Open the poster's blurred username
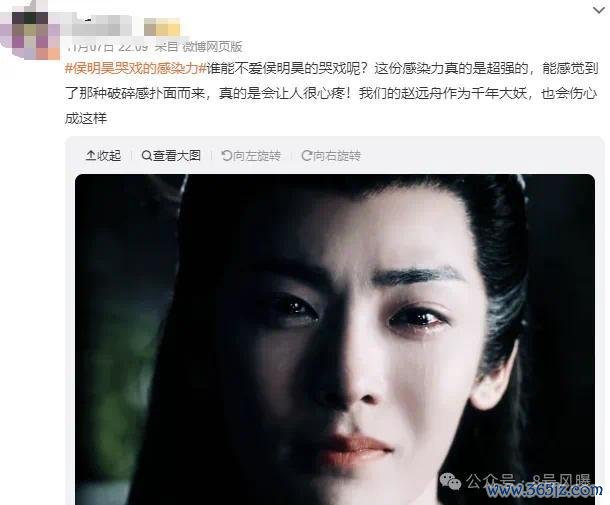 point(100,26)
